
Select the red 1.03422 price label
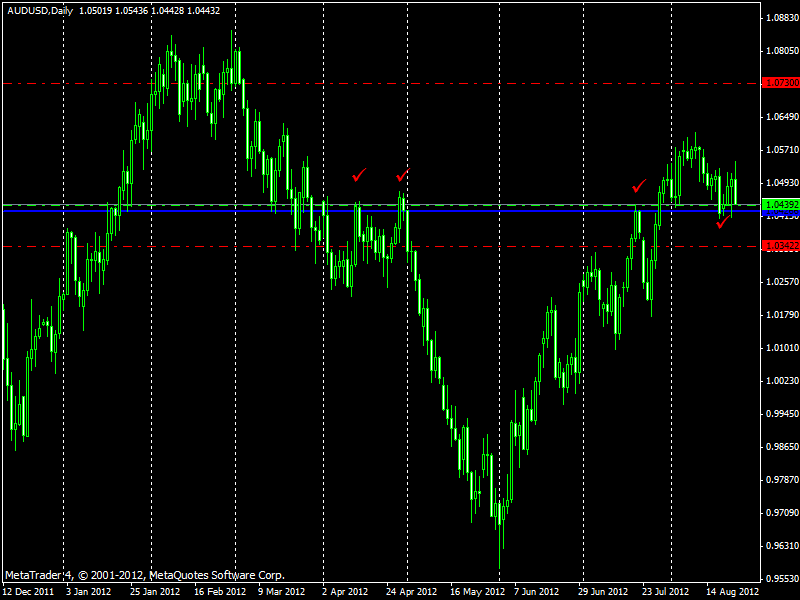click(x=779, y=245)
